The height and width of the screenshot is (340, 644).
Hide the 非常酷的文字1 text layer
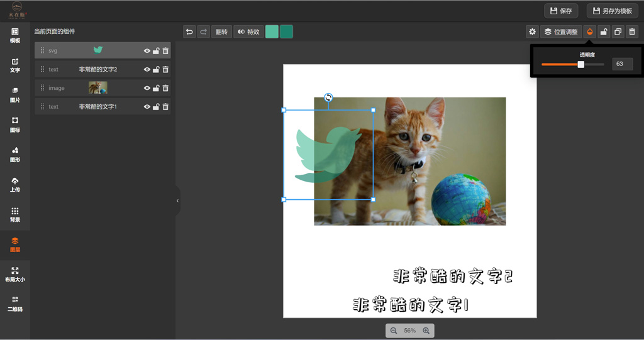tap(147, 107)
